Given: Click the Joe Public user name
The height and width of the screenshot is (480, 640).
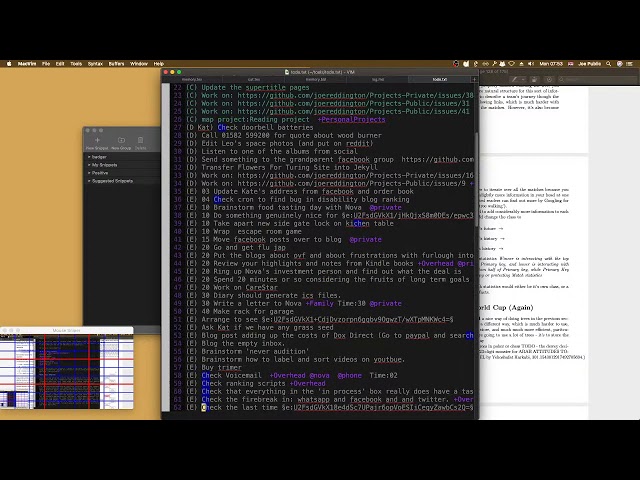Looking at the screenshot, I should pyautogui.click(x=587, y=63).
